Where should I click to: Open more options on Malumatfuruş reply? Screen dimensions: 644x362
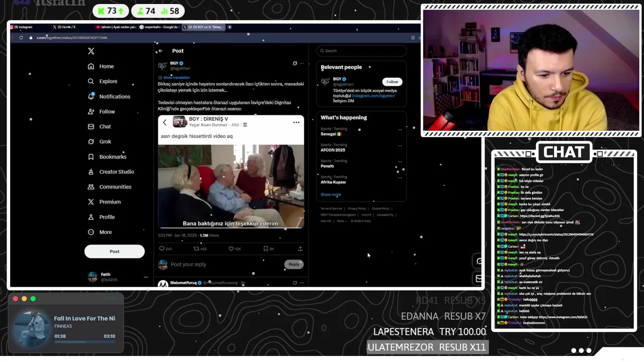coord(302,283)
